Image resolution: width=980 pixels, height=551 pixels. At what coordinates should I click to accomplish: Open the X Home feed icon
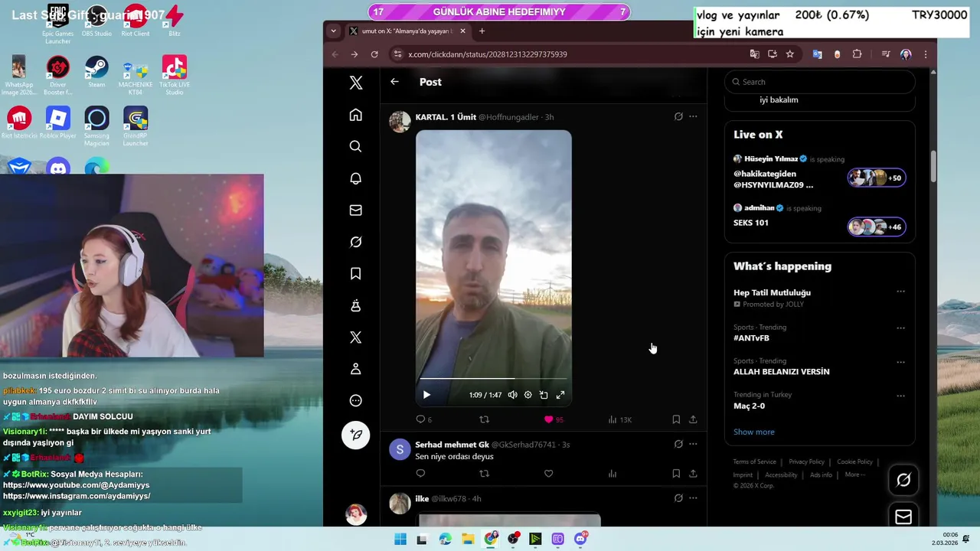click(x=355, y=115)
